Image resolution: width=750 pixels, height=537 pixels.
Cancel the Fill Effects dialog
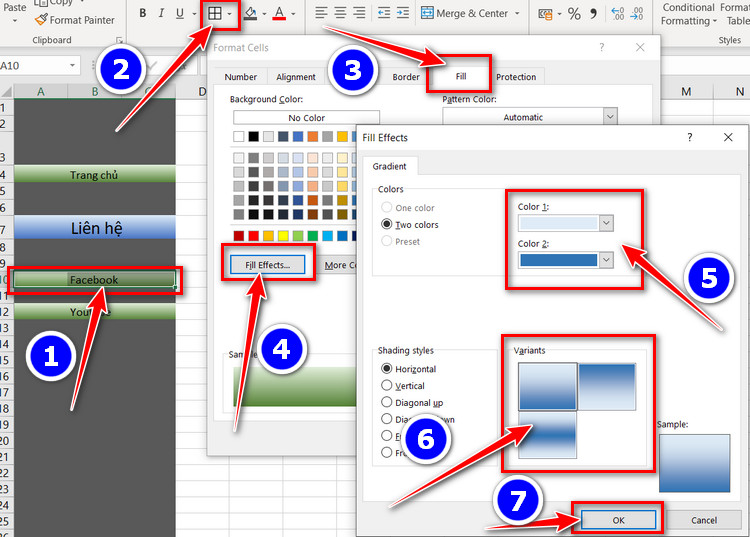point(704,520)
